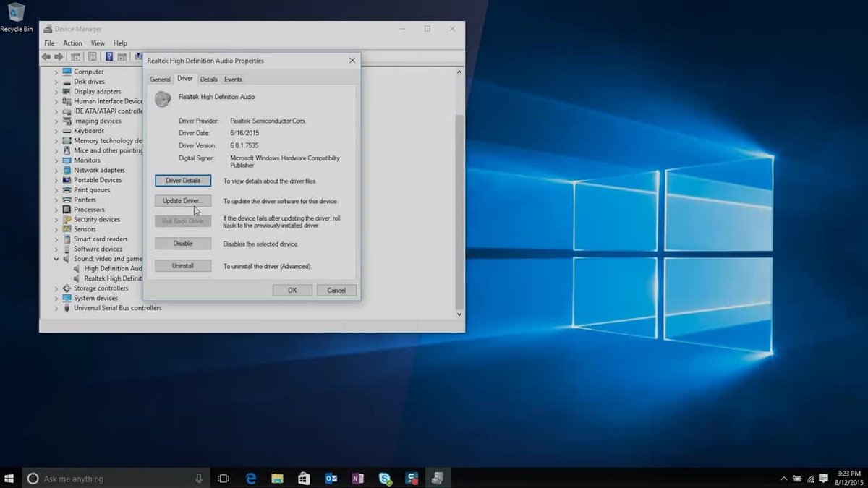Expand the Network adapters category
The height and width of the screenshot is (488, 868).
[56, 170]
